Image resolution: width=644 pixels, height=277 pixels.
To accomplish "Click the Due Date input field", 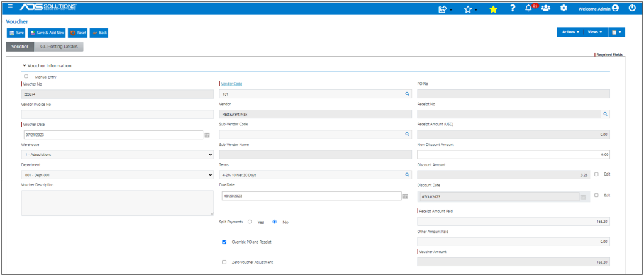I will coord(311,196).
